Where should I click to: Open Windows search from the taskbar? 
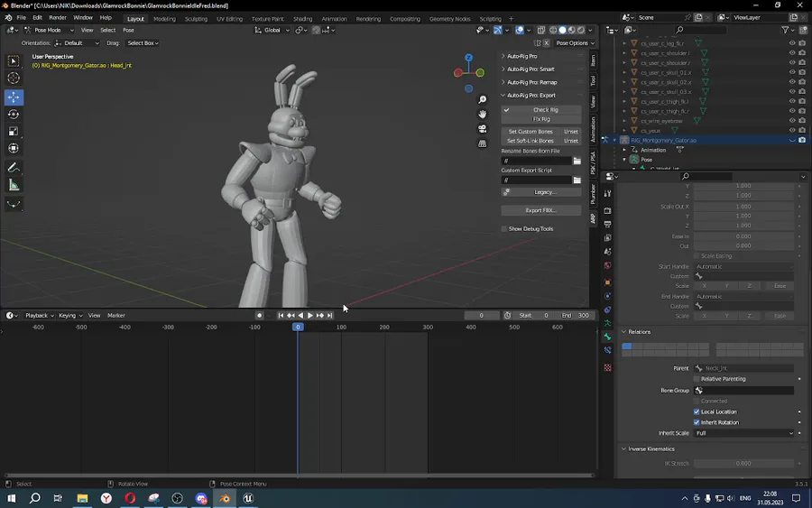coord(34,498)
